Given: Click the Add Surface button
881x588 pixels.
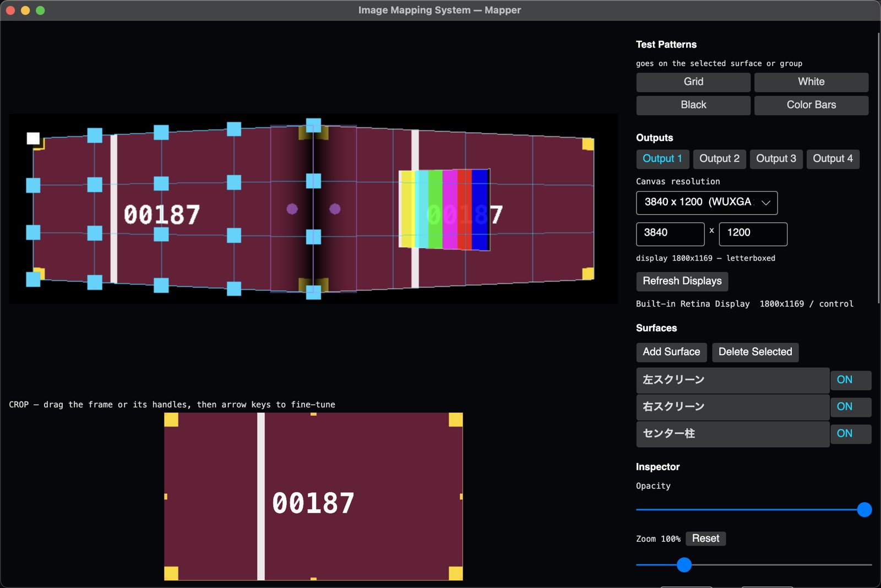Looking at the screenshot, I should (671, 352).
